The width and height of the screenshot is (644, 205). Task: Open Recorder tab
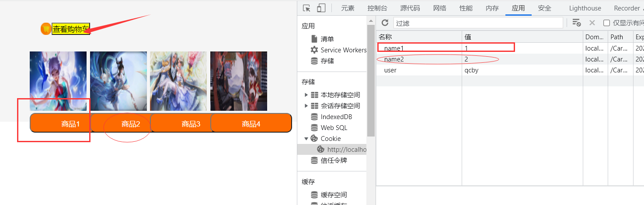[x=627, y=8]
